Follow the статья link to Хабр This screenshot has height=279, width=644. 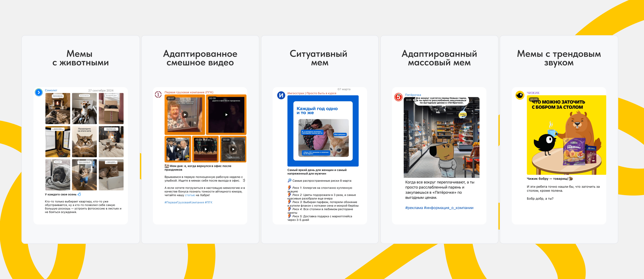(x=190, y=195)
